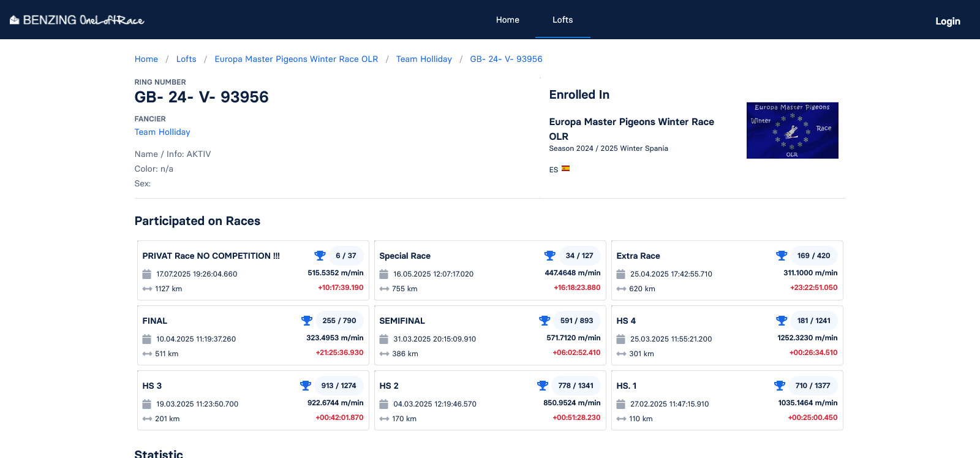Click the calendar icon on HS 4 card
Screen dimensions: 980x458
tap(621, 339)
